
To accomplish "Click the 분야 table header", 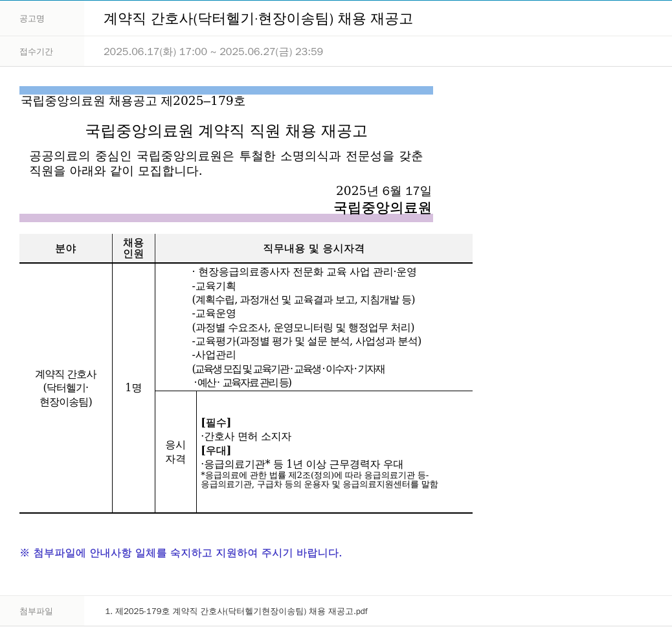I will point(65,249).
